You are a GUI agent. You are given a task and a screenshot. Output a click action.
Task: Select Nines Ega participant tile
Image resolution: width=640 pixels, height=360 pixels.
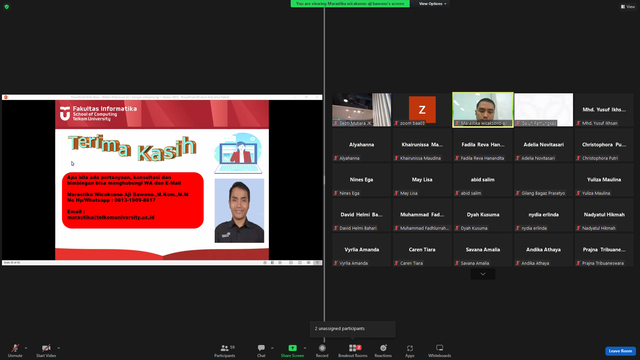tap(362, 180)
